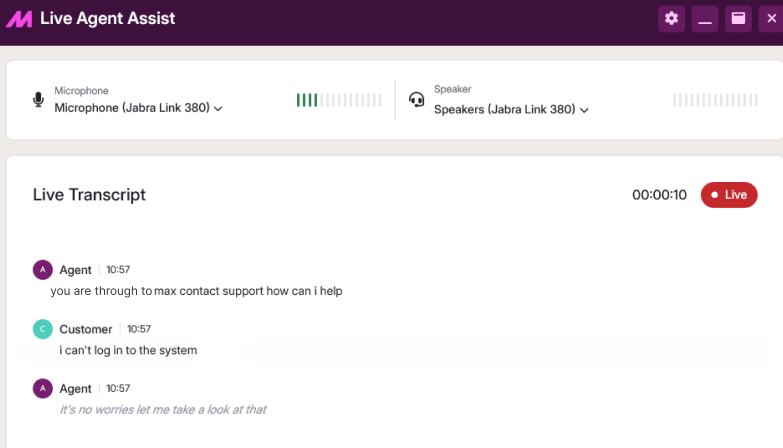Close the Live Agent Assist window

click(x=771, y=19)
